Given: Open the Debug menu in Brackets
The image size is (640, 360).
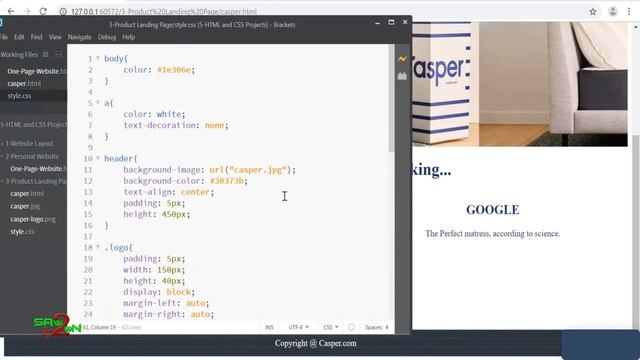Looking at the screenshot, I should pyautogui.click(x=107, y=37).
